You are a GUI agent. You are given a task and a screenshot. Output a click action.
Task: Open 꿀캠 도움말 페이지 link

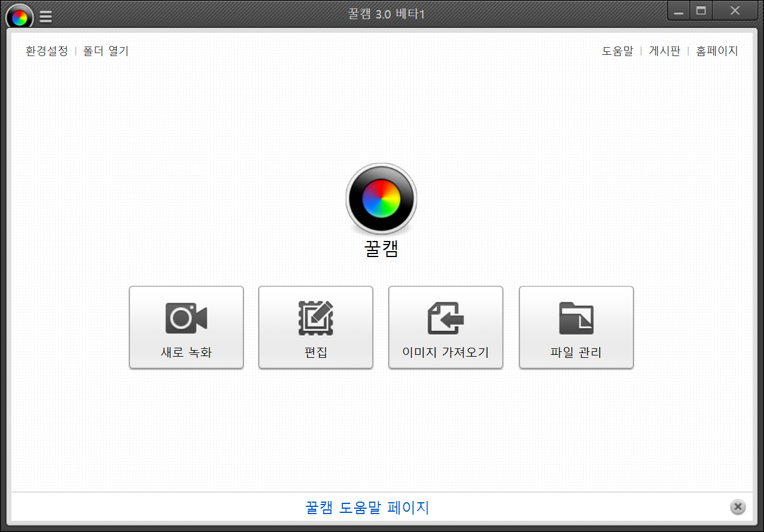tap(367, 508)
